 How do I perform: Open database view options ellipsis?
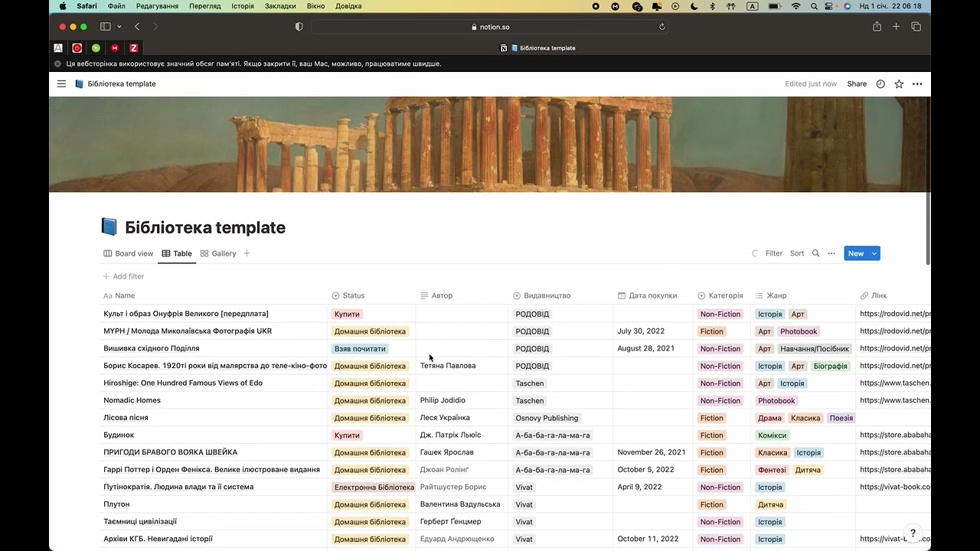(x=831, y=253)
